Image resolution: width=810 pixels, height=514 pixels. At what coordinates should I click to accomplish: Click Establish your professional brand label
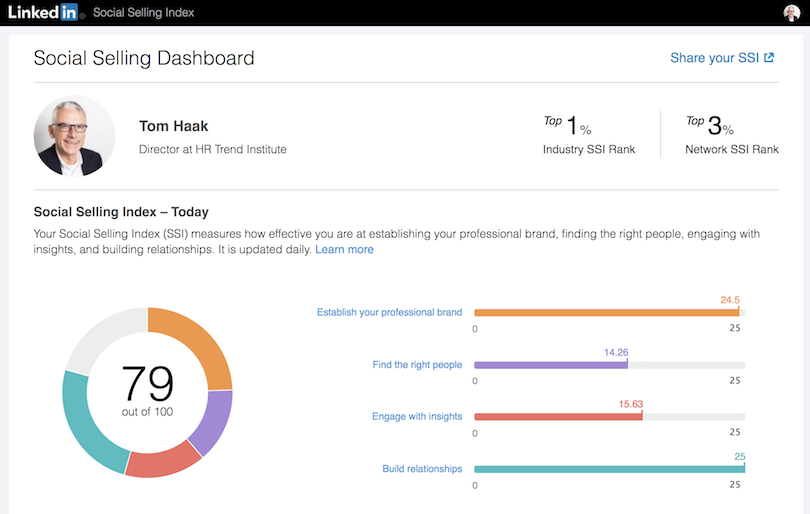coord(390,313)
